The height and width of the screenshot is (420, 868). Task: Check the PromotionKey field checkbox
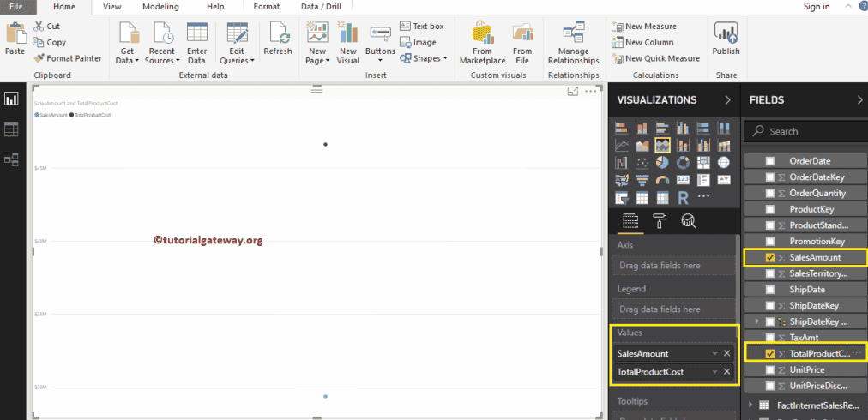769,241
